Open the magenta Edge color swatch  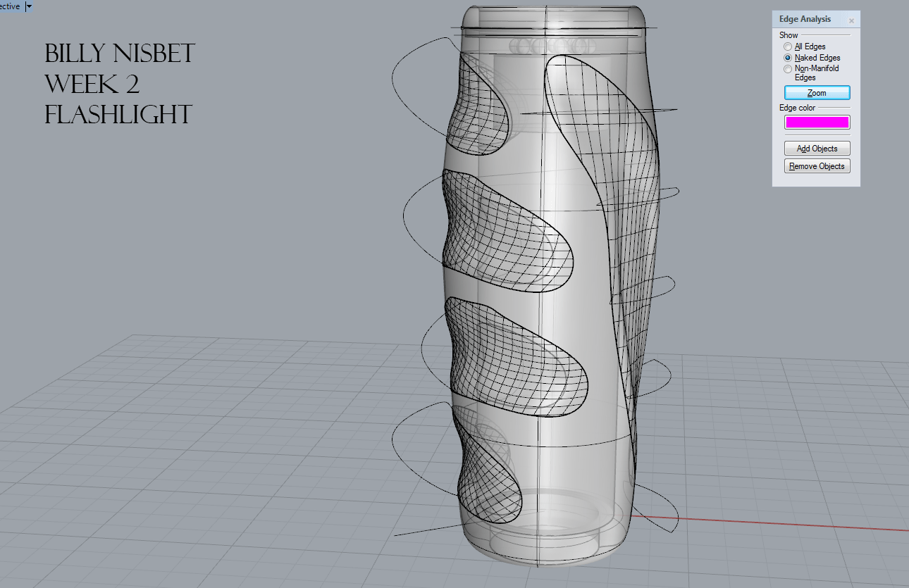tap(817, 122)
